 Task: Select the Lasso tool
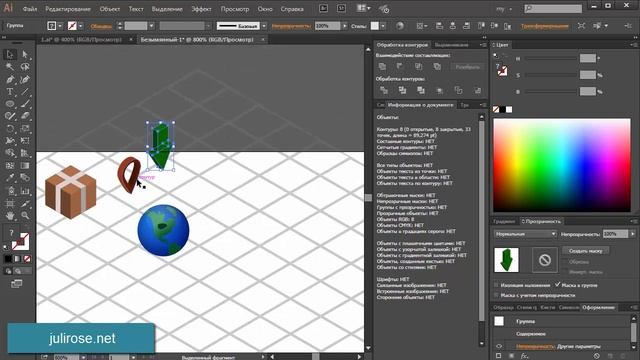pyautogui.click(x=25, y=67)
